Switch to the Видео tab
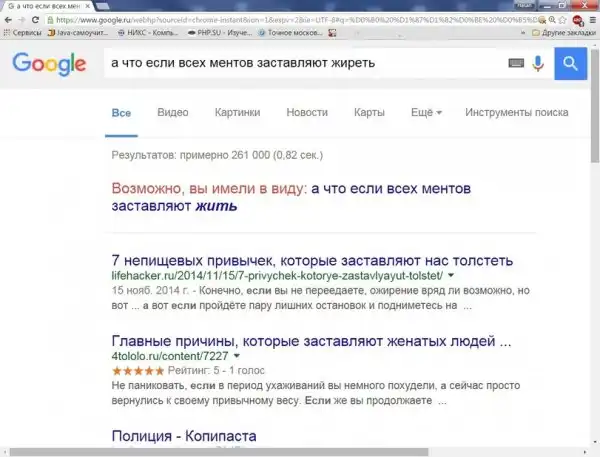600x457 pixels. pos(173,113)
